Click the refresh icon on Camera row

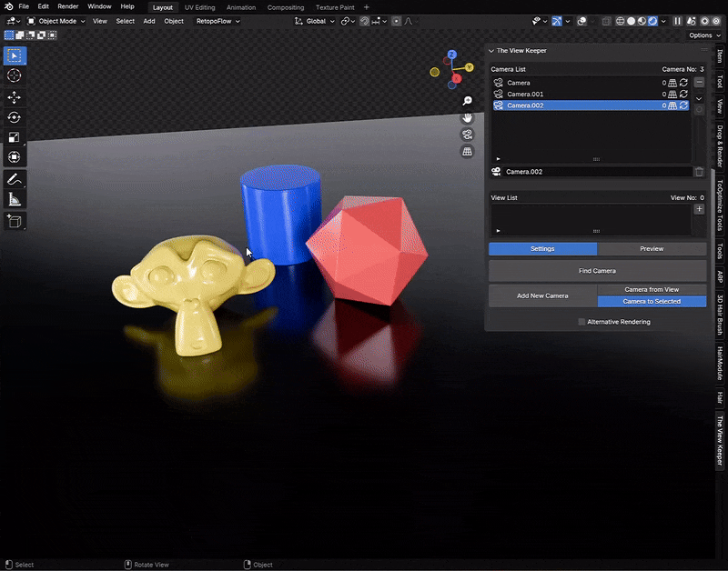pyautogui.click(x=683, y=83)
